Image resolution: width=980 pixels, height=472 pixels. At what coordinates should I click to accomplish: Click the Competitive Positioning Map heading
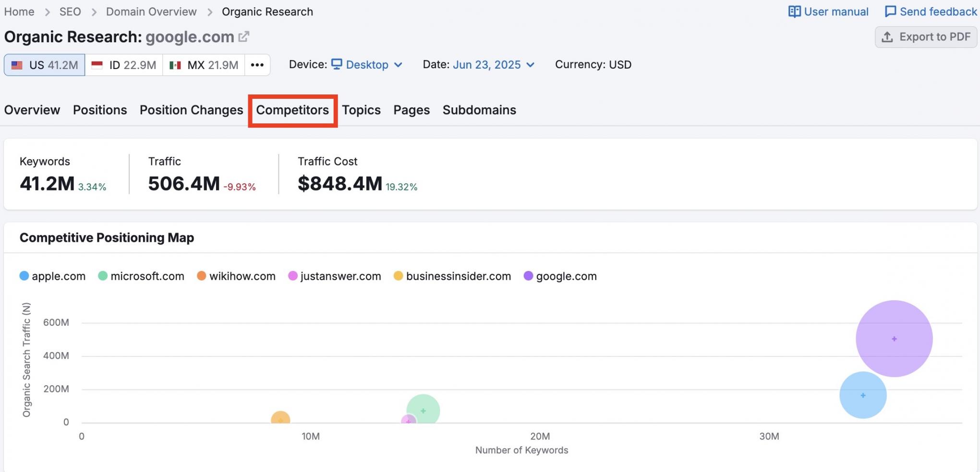(107, 237)
